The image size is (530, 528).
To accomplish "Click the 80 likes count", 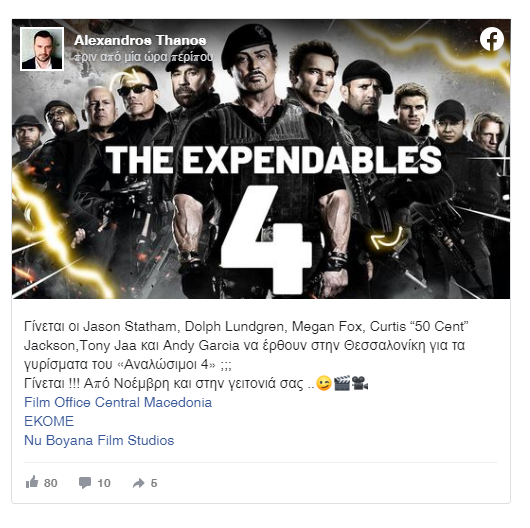I will click(x=51, y=483).
